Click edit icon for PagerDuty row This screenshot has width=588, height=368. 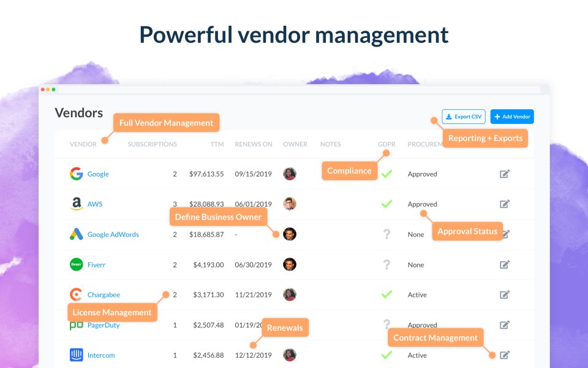point(505,325)
